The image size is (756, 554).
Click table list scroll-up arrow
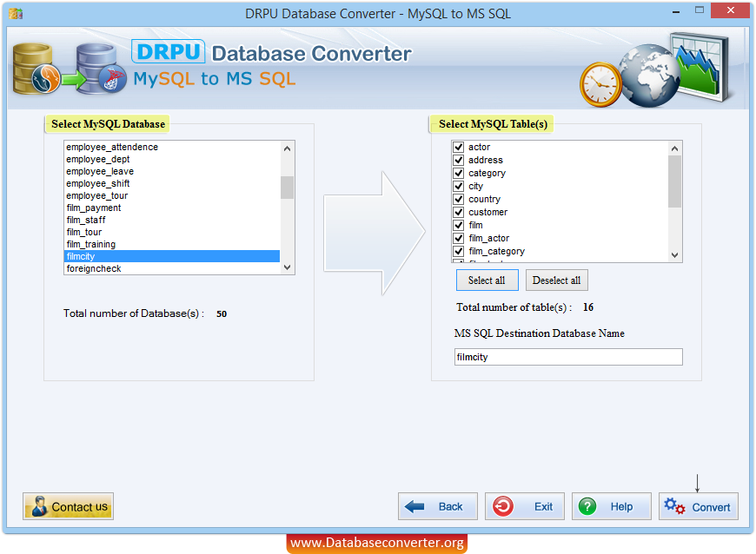[x=675, y=148]
